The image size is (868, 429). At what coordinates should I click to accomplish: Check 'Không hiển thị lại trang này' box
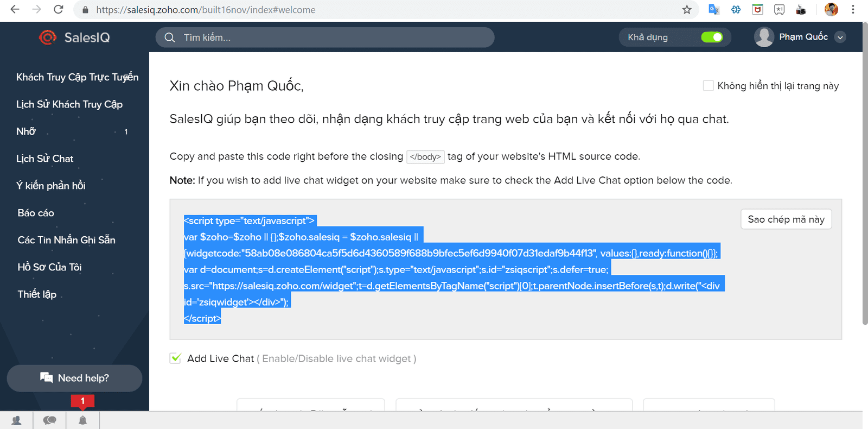pos(708,86)
